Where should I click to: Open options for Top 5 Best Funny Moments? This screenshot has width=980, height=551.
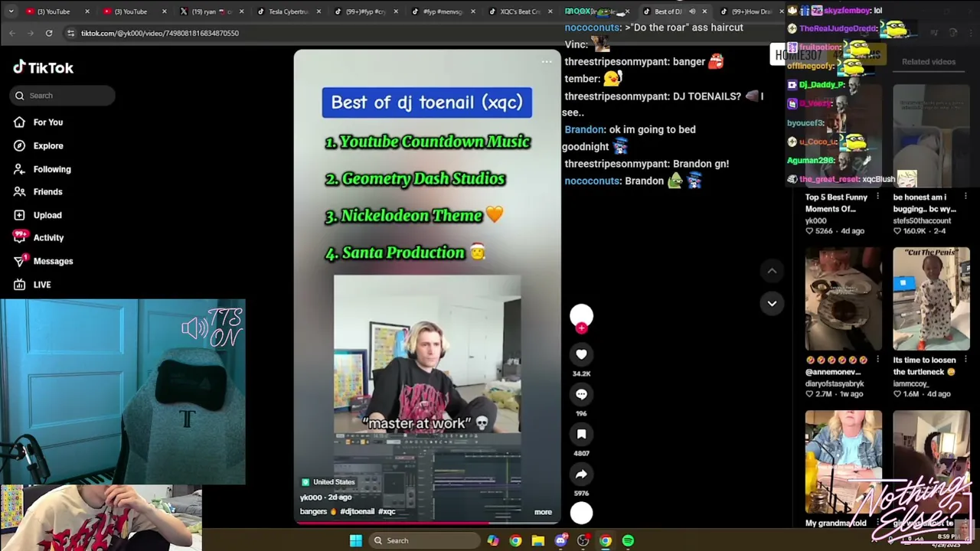(877, 197)
